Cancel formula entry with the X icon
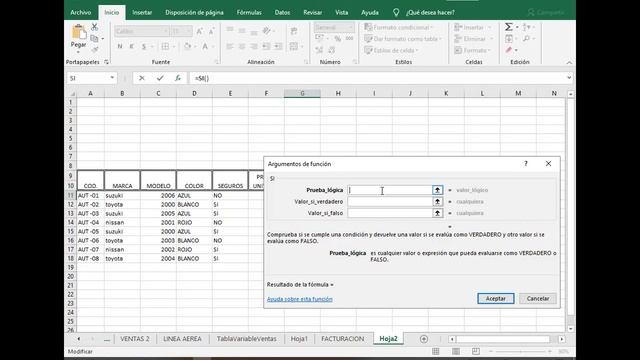This screenshot has height=360, width=640. click(142, 78)
